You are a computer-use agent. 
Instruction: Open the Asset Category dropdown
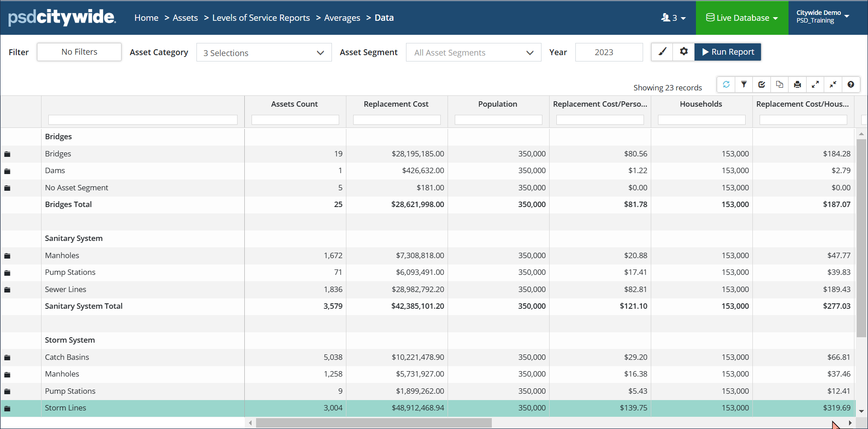click(264, 53)
